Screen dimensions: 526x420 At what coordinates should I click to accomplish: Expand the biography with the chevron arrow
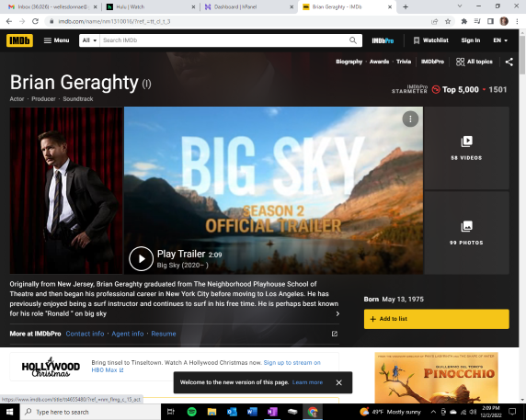[337, 313]
